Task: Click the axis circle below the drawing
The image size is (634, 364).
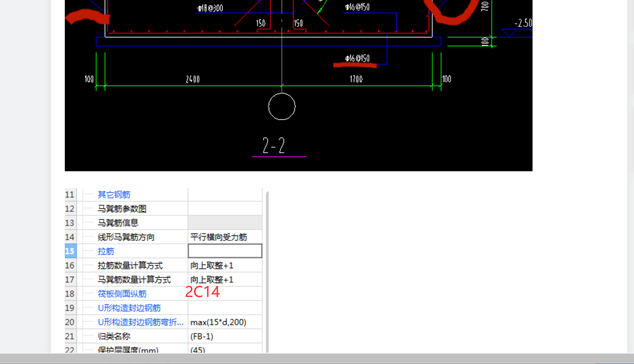Action: point(282,107)
